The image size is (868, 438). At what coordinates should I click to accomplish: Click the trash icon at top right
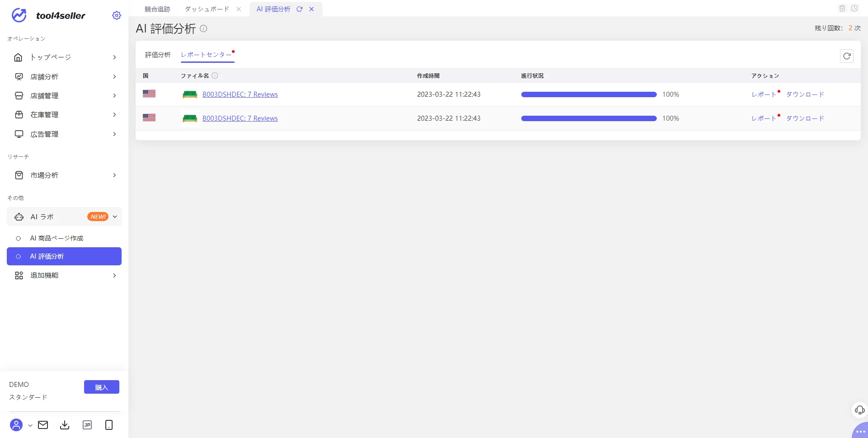[x=842, y=8]
